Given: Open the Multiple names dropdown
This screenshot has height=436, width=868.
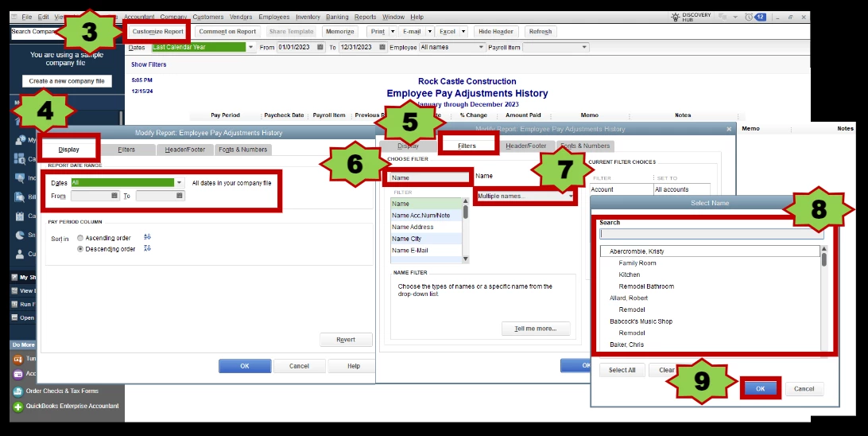Looking at the screenshot, I should pyautogui.click(x=571, y=196).
